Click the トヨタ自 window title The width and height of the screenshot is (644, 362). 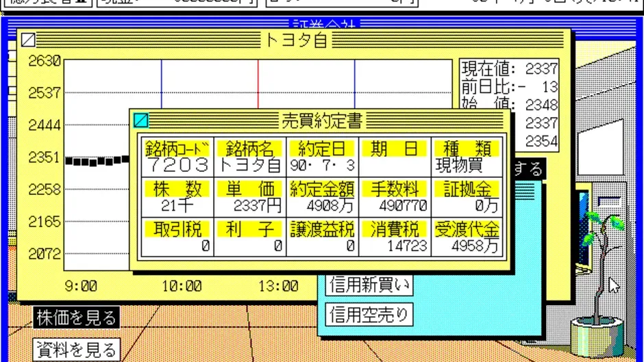(x=297, y=40)
